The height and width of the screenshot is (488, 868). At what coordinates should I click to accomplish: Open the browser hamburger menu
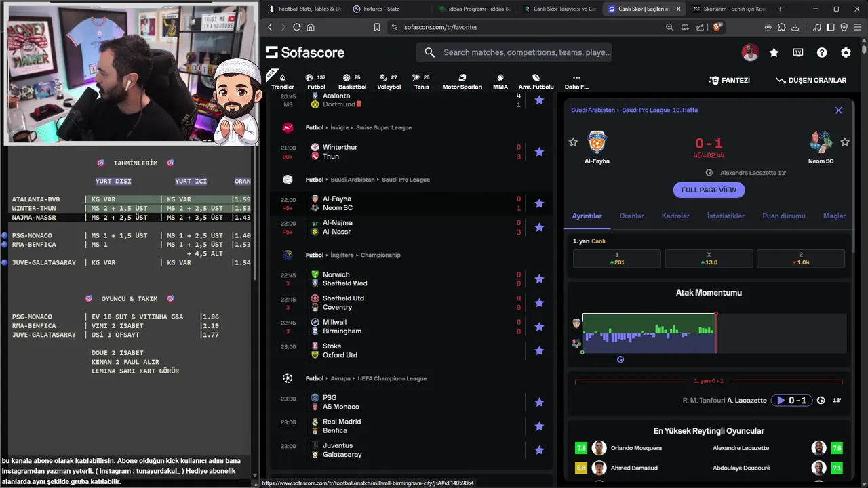tap(857, 27)
